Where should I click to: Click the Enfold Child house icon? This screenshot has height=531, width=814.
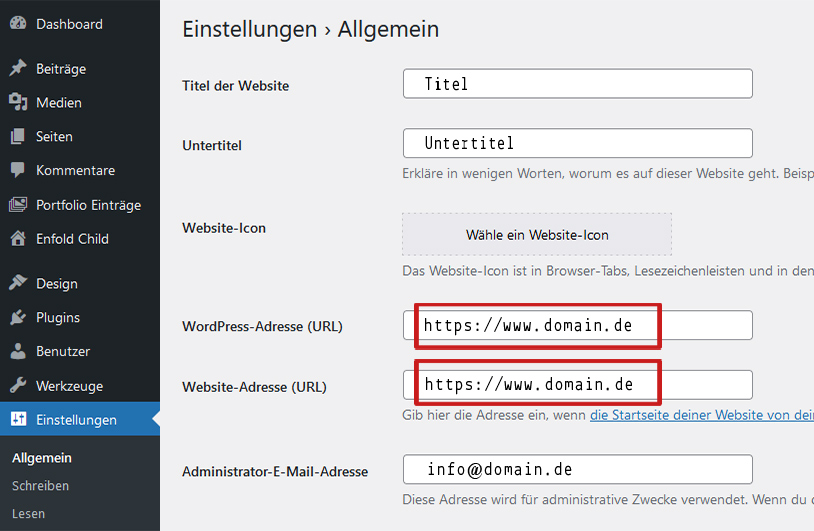coord(18,238)
